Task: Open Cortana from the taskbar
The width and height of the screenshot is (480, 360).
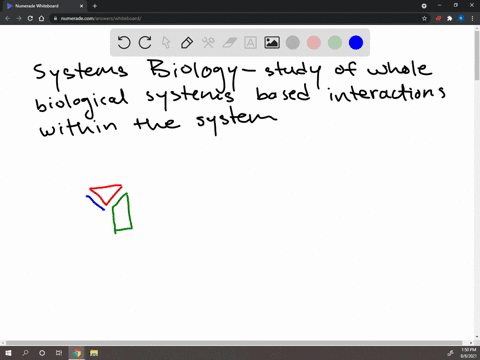Action: click(42, 353)
